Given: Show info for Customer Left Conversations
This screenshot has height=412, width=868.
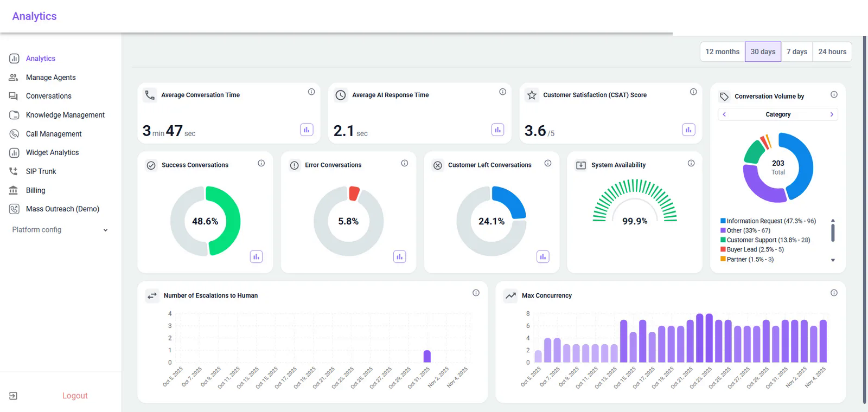Looking at the screenshot, I should 548,163.
